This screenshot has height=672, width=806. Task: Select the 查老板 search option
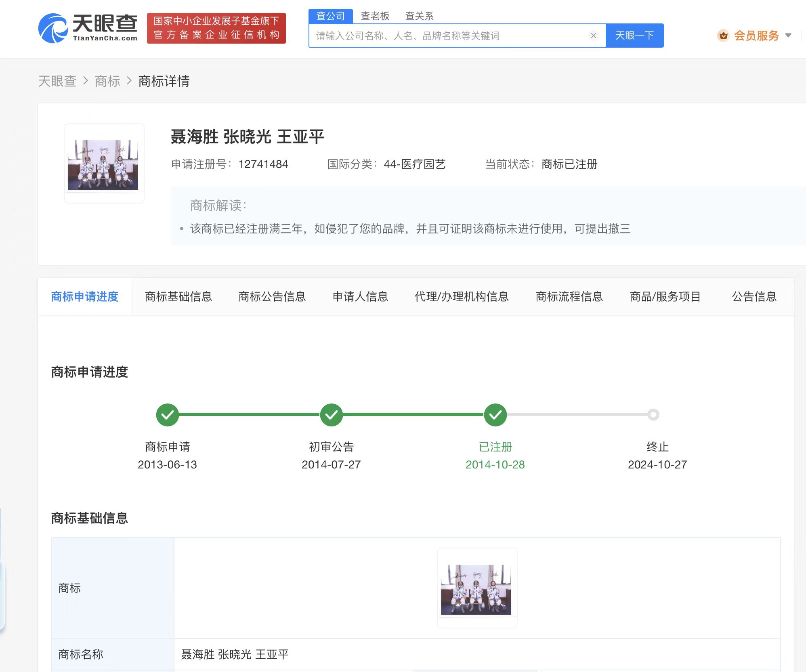pos(375,15)
